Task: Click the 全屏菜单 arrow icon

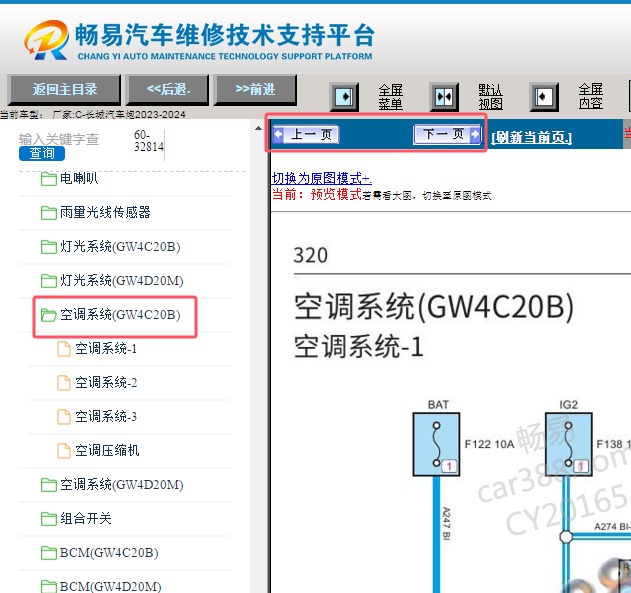Action: (344, 97)
